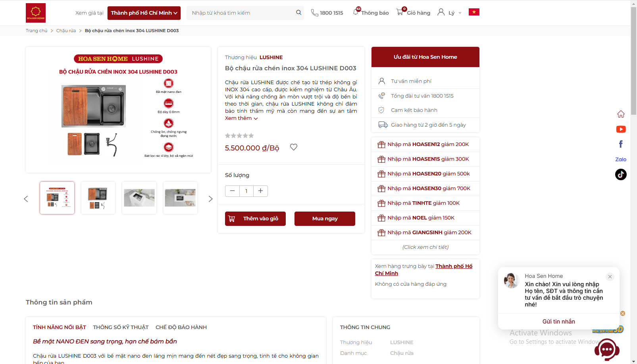
Task: Select the fourth countertop thumbnail
Action: pos(180,198)
